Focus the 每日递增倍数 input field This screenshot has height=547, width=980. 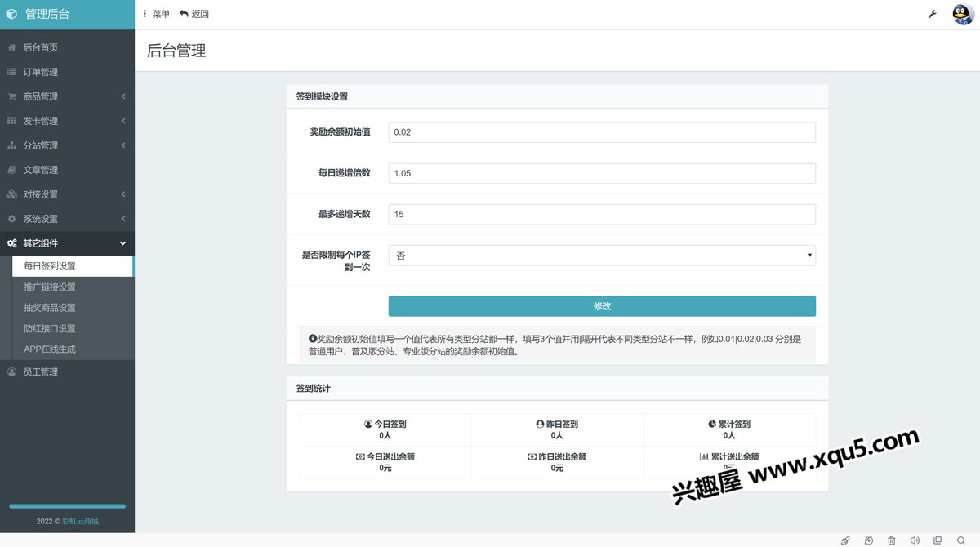[x=602, y=173]
